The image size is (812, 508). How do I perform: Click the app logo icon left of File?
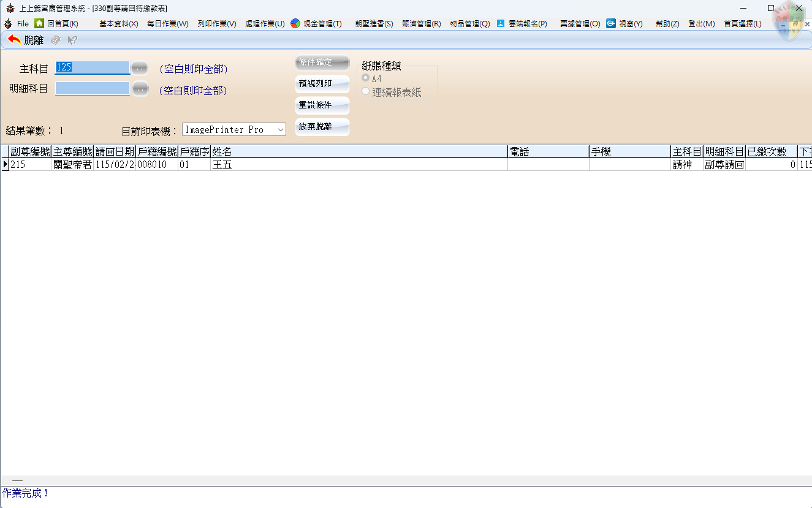(x=8, y=23)
